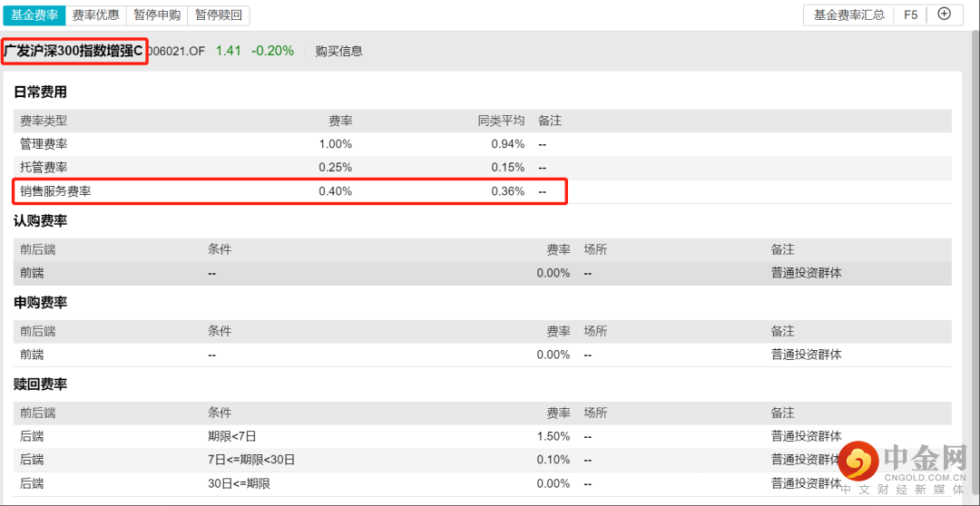Open 基金费率汇总 summary

848,15
